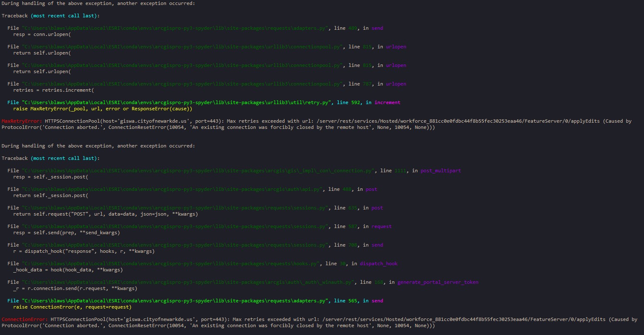Open the sessions.py line 708 file link
The height and width of the screenshot is (335, 644).
click(x=175, y=245)
